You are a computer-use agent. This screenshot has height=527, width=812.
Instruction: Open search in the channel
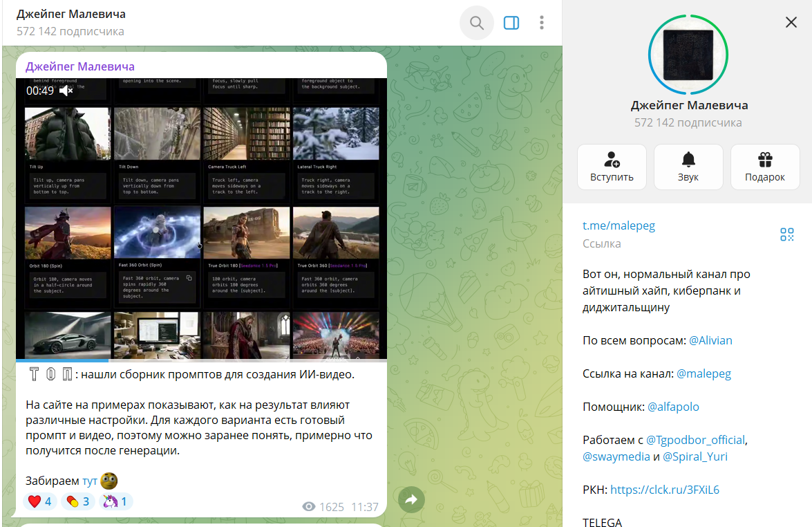click(x=476, y=23)
